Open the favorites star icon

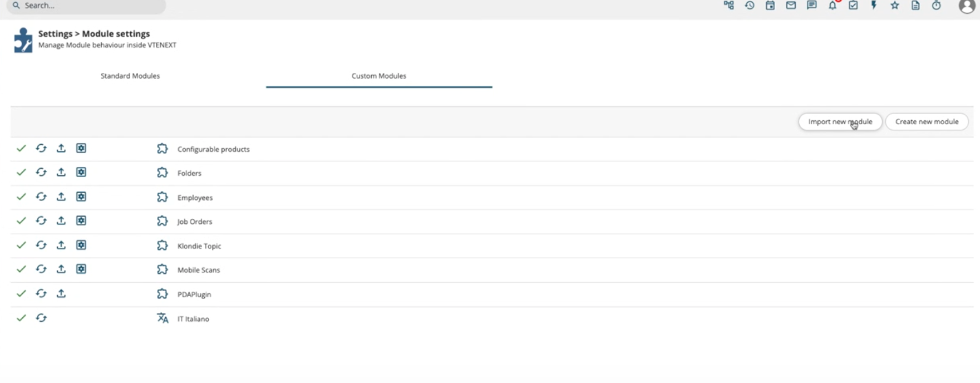(895, 6)
